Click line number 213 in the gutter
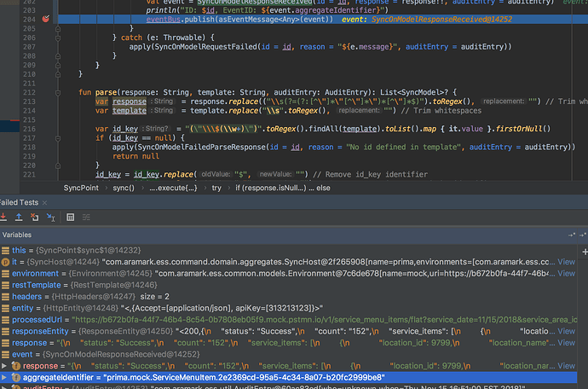Viewport: 588px width, 389px height. click(29, 102)
